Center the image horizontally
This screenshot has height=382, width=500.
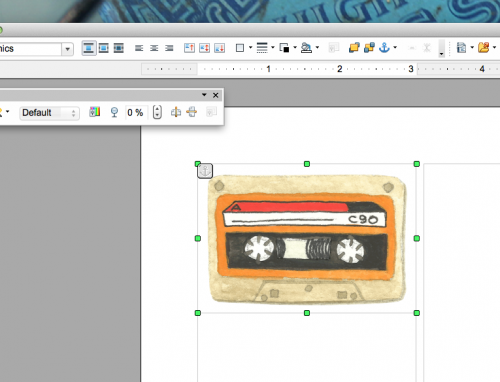pos(154,48)
